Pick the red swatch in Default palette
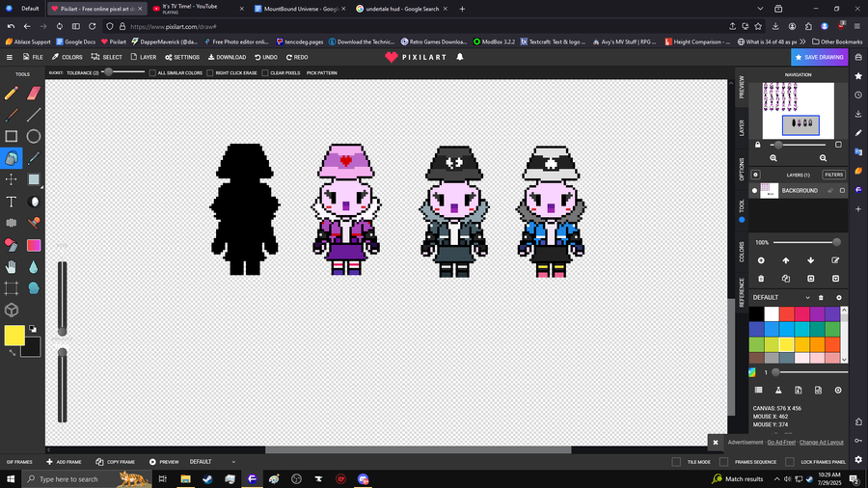868x488 pixels. click(787, 313)
